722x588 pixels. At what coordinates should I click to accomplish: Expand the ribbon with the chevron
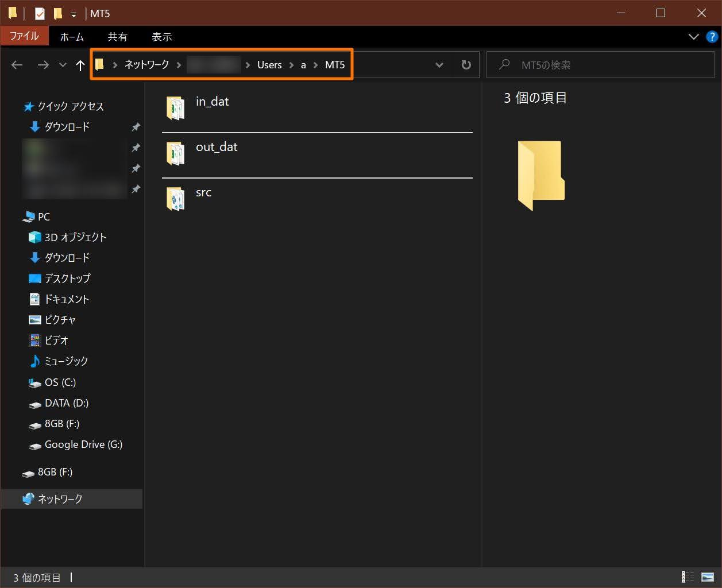click(693, 37)
